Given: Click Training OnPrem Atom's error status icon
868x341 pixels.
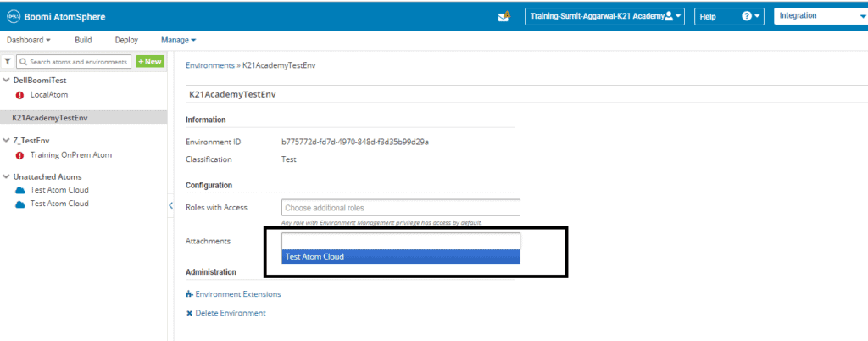Looking at the screenshot, I should [20, 155].
